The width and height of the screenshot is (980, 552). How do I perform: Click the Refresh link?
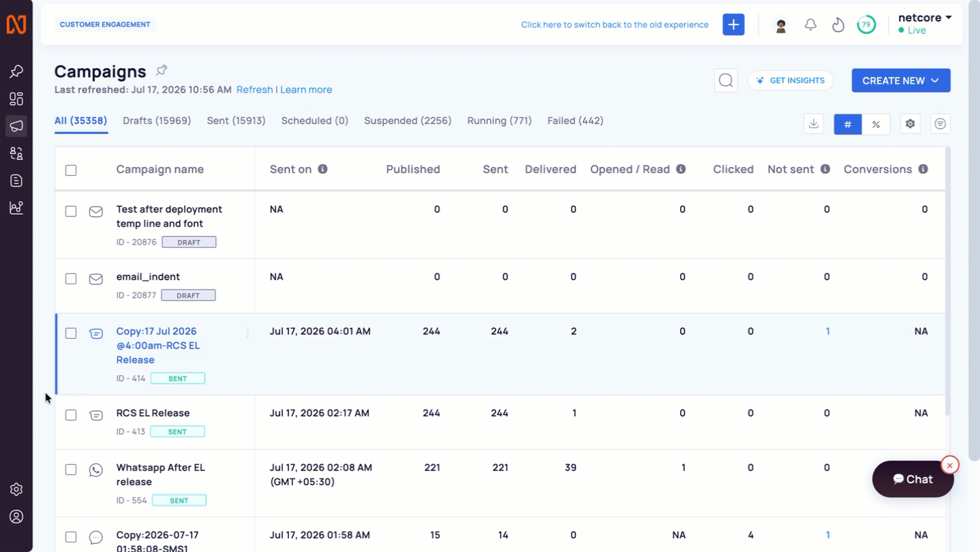(x=254, y=90)
